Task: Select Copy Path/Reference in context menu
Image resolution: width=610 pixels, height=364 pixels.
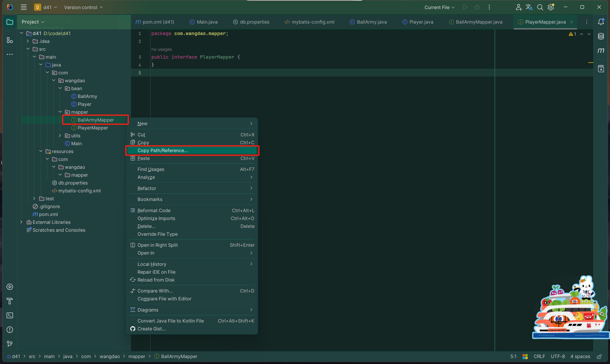Action: click(162, 150)
